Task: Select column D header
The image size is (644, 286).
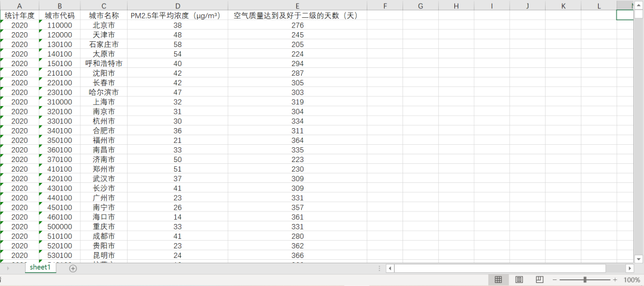Action: pos(178,6)
